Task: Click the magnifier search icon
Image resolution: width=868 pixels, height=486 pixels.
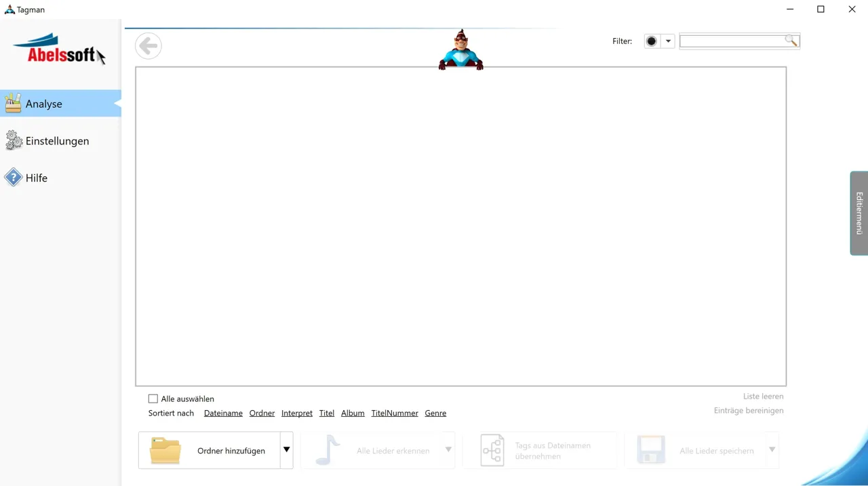Action: (x=791, y=41)
